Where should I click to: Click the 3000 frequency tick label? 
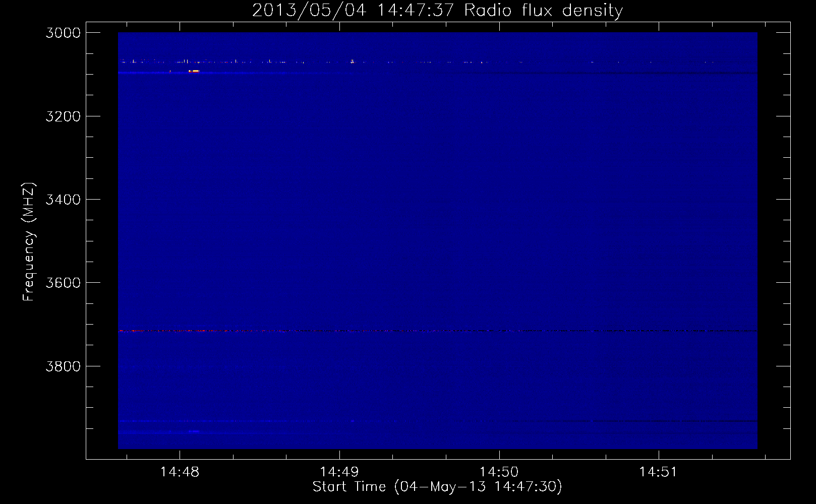click(63, 33)
